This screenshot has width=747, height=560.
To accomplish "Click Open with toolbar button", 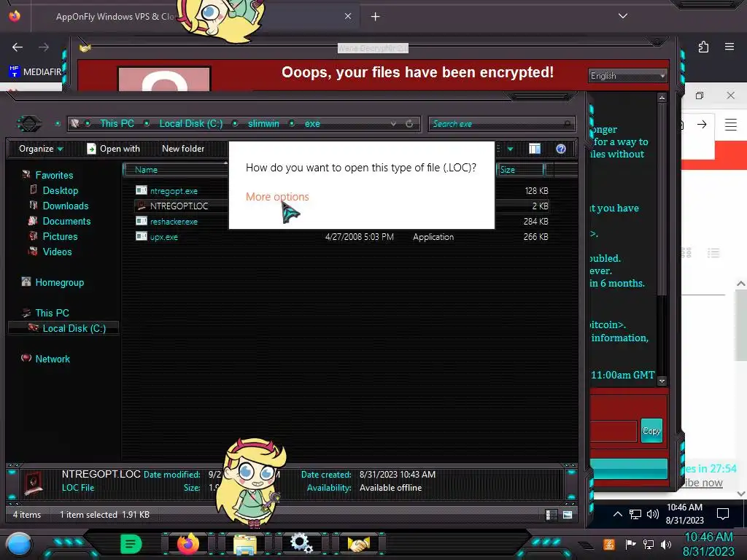I will coord(113,149).
